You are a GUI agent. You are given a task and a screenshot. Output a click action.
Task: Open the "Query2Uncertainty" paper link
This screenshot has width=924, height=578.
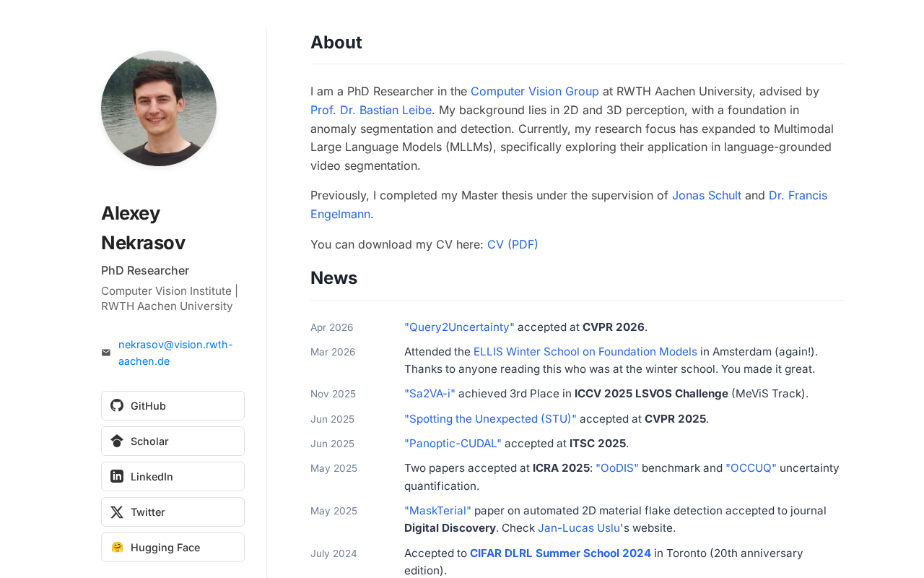tap(459, 327)
